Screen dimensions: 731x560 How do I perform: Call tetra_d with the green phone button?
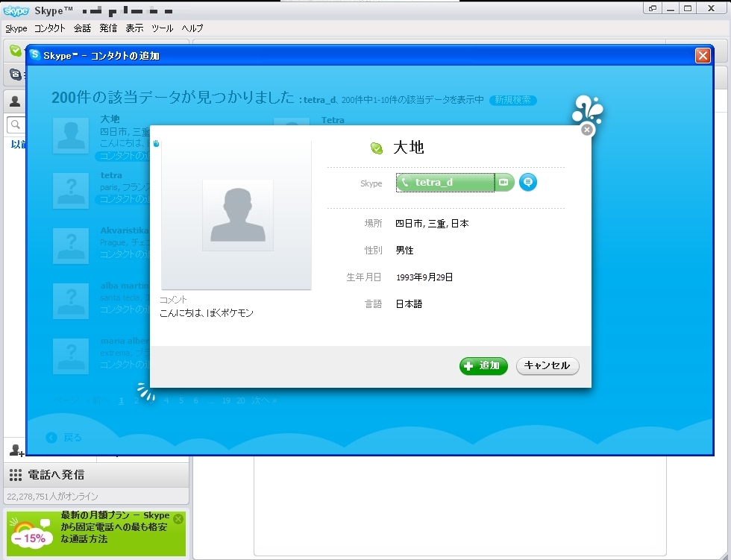(445, 183)
